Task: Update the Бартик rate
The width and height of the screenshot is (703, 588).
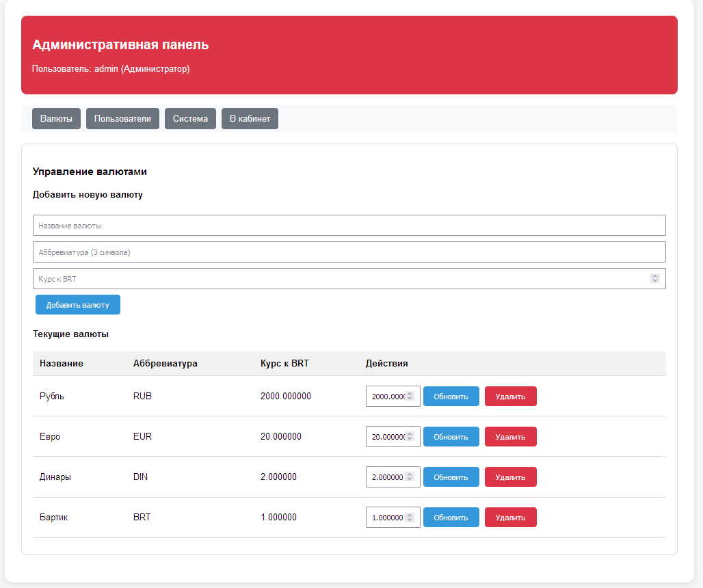Action: [x=451, y=518]
